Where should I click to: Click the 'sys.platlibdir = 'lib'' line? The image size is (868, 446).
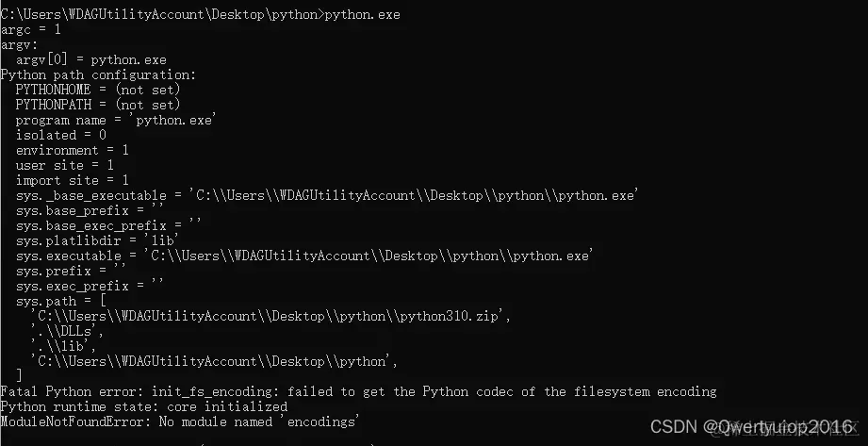click(x=98, y=240)
